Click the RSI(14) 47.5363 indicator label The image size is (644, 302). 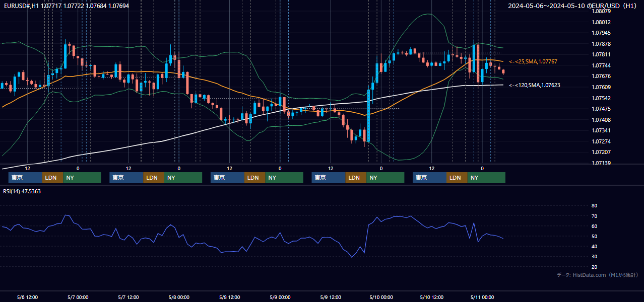[x=22, y=191]
